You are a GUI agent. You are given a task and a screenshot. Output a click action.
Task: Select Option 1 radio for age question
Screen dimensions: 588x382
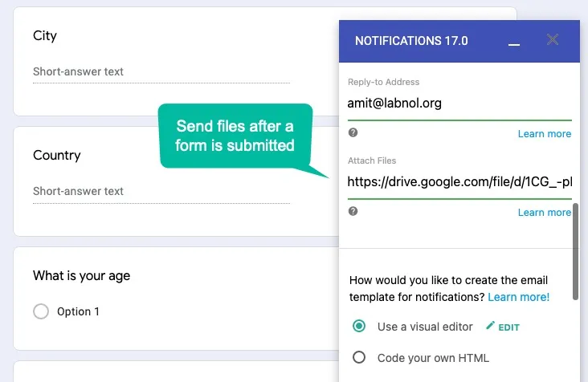(x=41, y=311)
